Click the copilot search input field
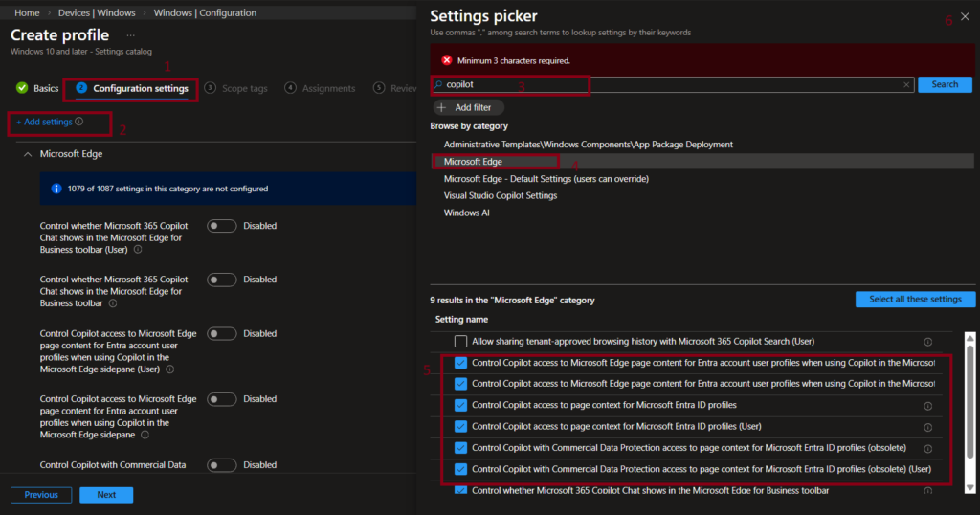The image size is (980, 515). click(x=672, y=84)
